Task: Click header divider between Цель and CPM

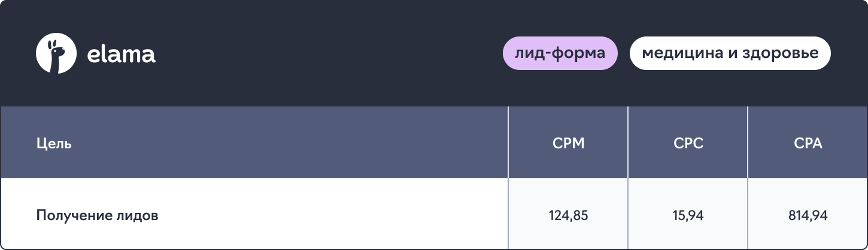Action: [508, 142]
